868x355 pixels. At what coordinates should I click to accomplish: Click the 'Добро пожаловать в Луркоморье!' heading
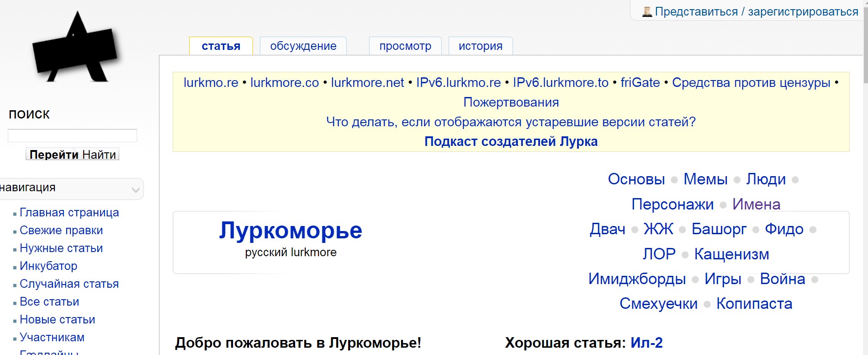298,343
